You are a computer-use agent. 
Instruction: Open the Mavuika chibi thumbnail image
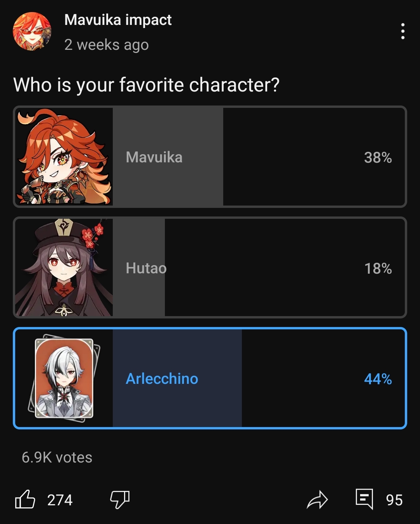coord(64,156)
